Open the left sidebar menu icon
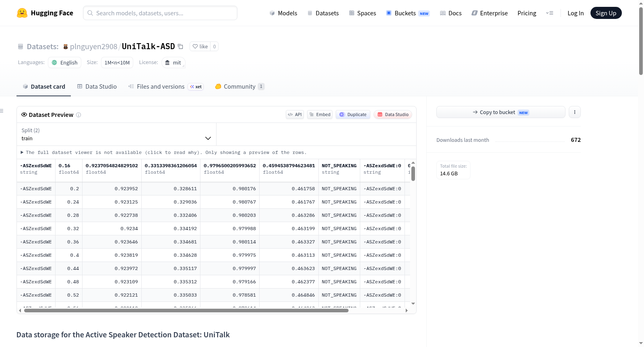This screenshot has width=644, height=347. click(x=2, y=111)
